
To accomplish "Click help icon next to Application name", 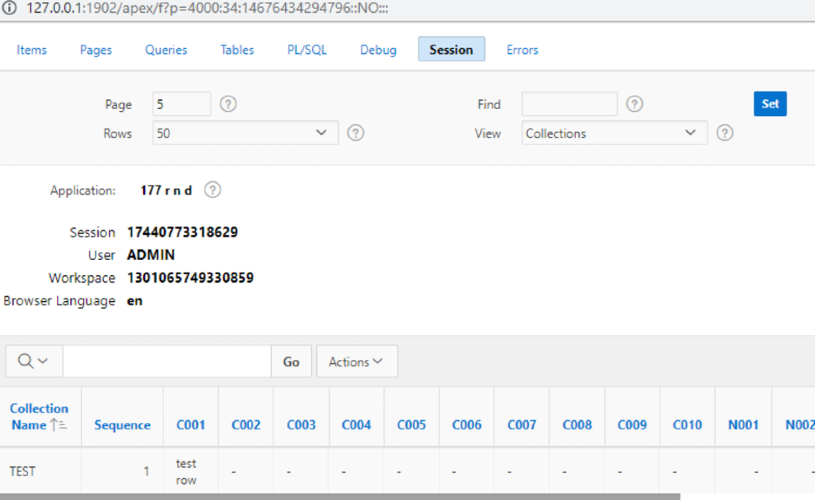I will [x=212, y=190].
